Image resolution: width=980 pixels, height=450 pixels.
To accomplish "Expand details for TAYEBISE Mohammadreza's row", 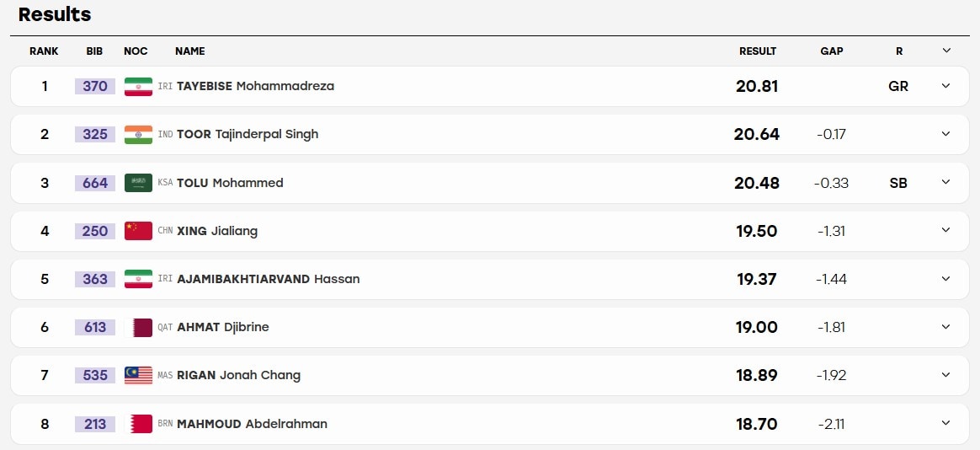I will tap(945, 86).
